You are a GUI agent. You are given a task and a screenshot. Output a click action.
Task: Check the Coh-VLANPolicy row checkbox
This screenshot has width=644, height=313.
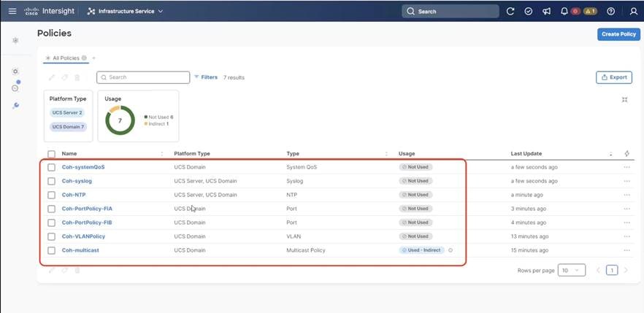(51, 236)
